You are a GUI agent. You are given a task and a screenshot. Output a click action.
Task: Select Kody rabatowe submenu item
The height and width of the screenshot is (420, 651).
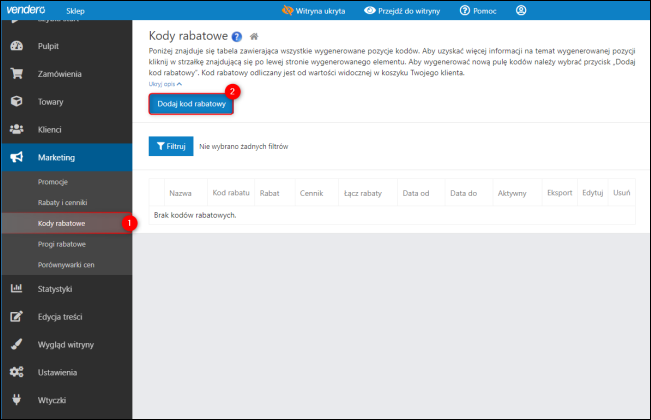pos(66,223)
